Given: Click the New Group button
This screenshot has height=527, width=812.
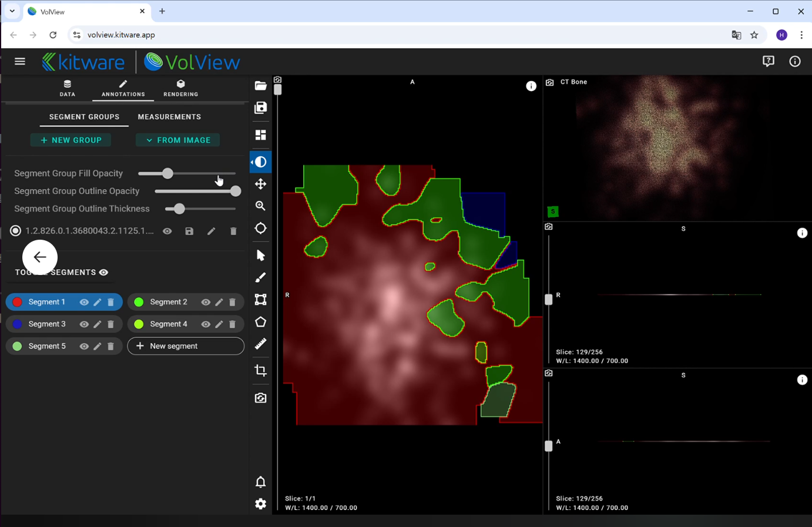Looking at the screenshot, I should [71, 140].
